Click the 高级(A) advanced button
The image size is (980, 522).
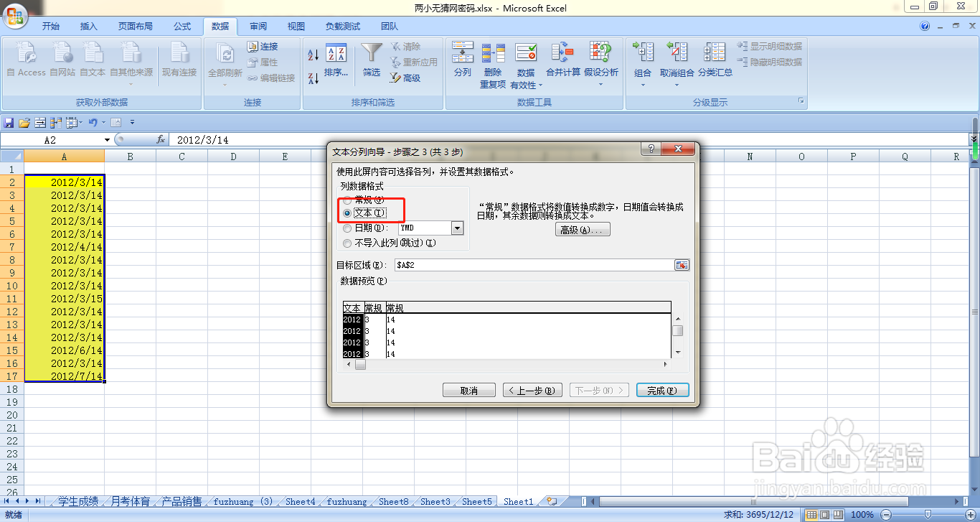[x=583, y=228]
